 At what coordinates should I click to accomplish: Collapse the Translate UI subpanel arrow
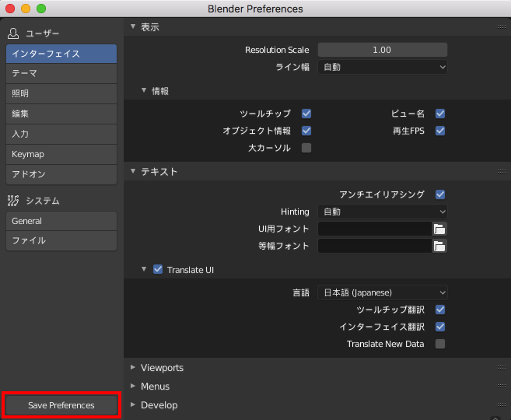[x=144, y=269]
